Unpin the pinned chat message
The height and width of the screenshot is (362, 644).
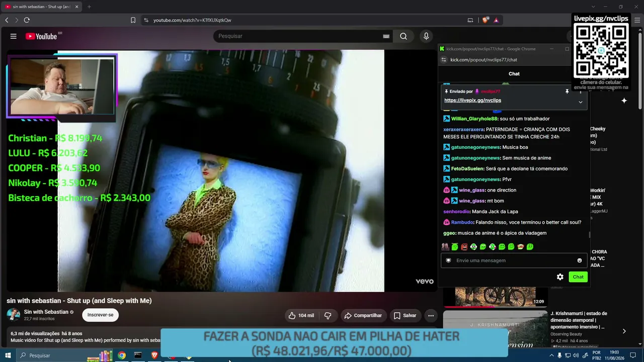point(567,92)
